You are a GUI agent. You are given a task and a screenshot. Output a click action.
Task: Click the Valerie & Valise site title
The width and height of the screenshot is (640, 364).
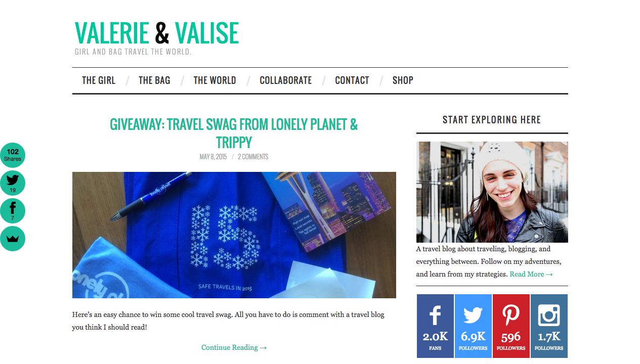[157, 33]
